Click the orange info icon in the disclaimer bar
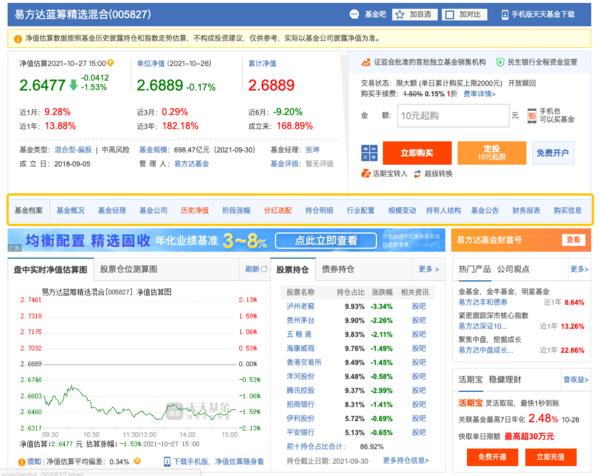 pos(18,39)
